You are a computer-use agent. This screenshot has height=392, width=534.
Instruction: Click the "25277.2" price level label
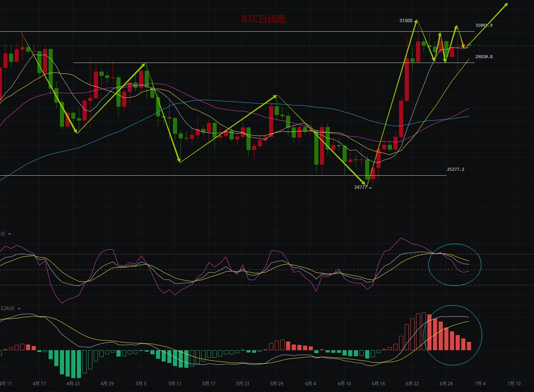(x=456, y=169)
